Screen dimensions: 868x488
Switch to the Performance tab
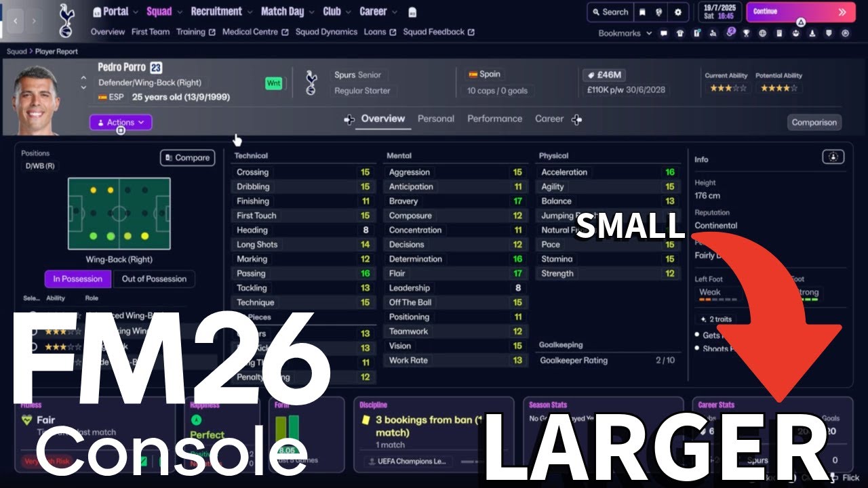pos(494,119)
